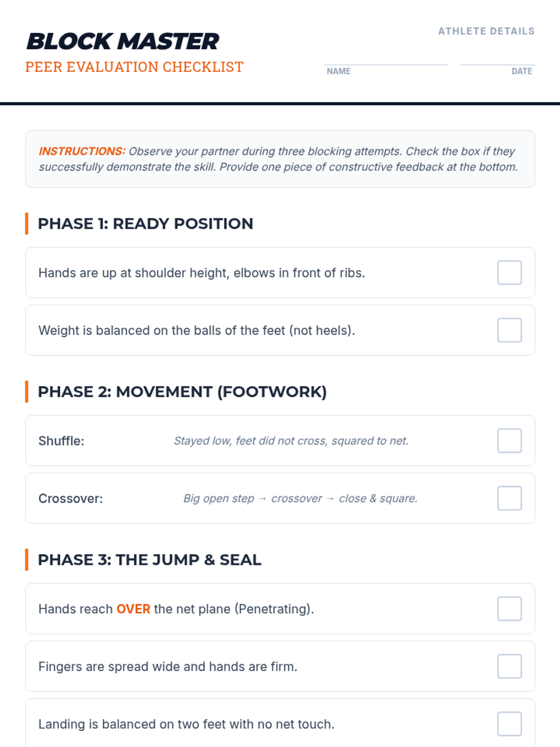Tick the Shuffle footwork checkbox

point(509,441)
